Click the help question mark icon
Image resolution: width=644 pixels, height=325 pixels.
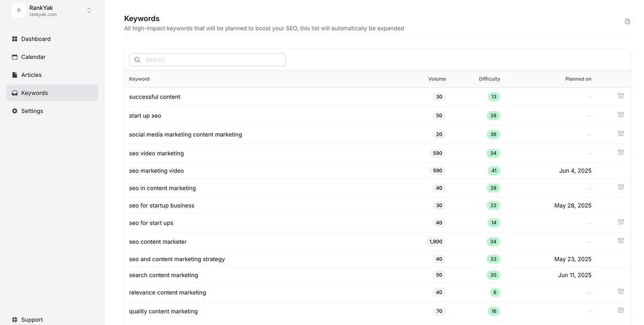[x=627, y=21]
